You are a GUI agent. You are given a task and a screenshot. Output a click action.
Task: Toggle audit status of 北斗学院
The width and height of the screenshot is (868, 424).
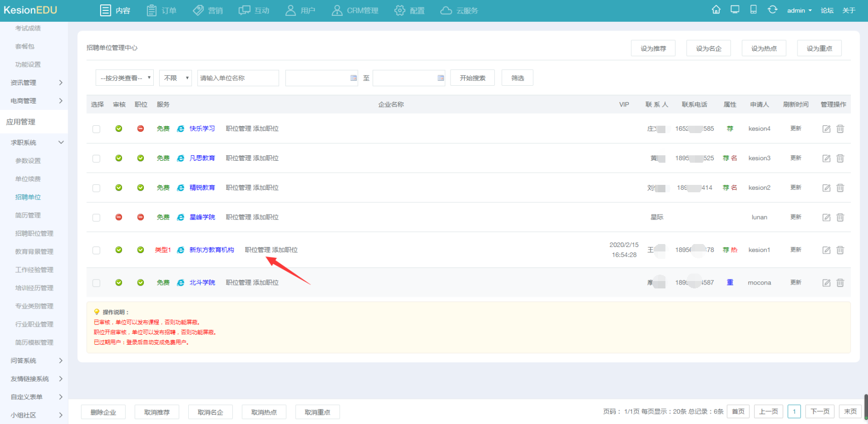[119, 283]
